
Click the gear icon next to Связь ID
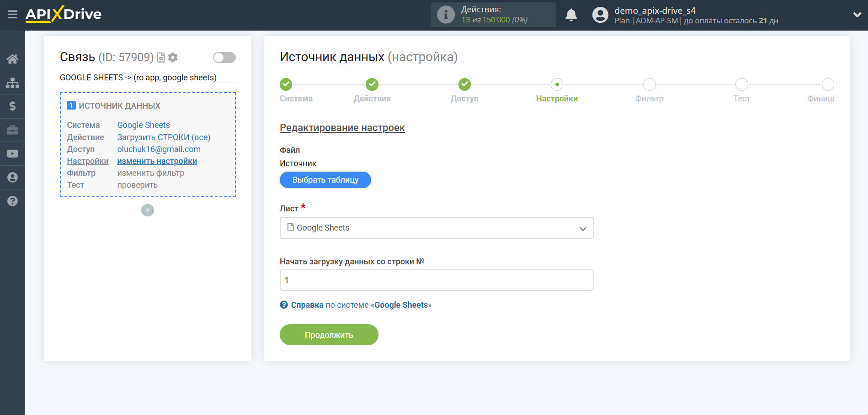[173, 57]
